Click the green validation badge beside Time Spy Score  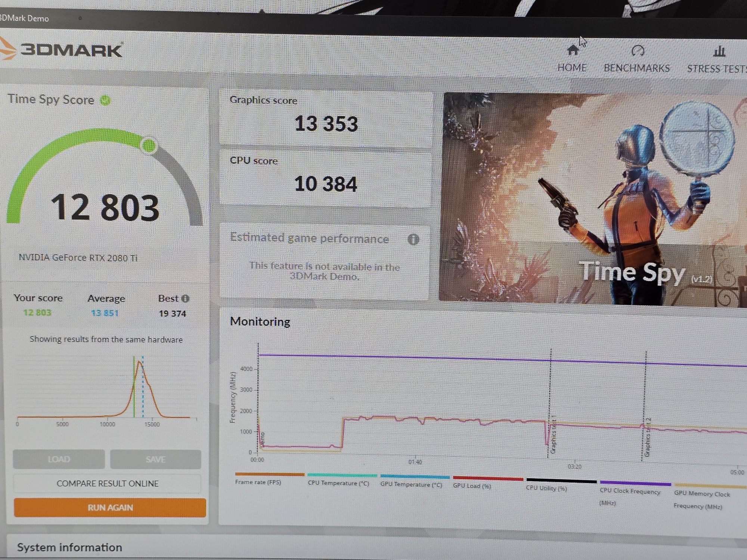(x=106, y=100)
